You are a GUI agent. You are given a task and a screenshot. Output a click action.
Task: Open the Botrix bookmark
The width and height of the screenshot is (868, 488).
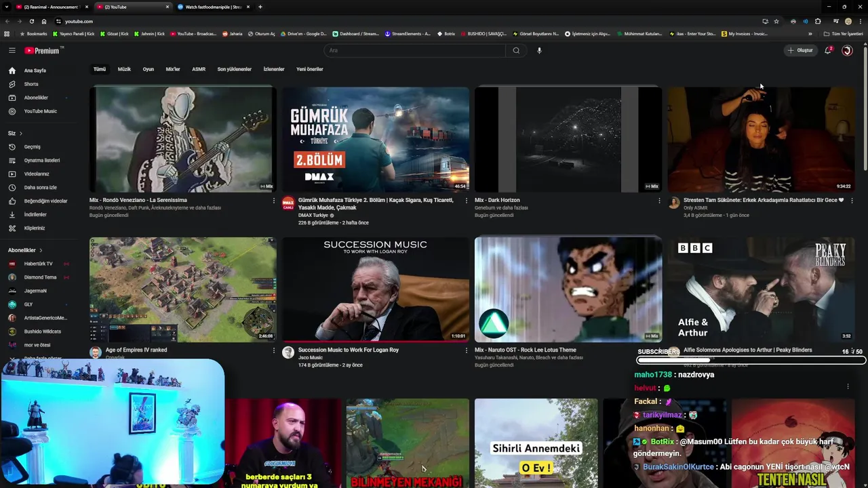coord(445,33)
